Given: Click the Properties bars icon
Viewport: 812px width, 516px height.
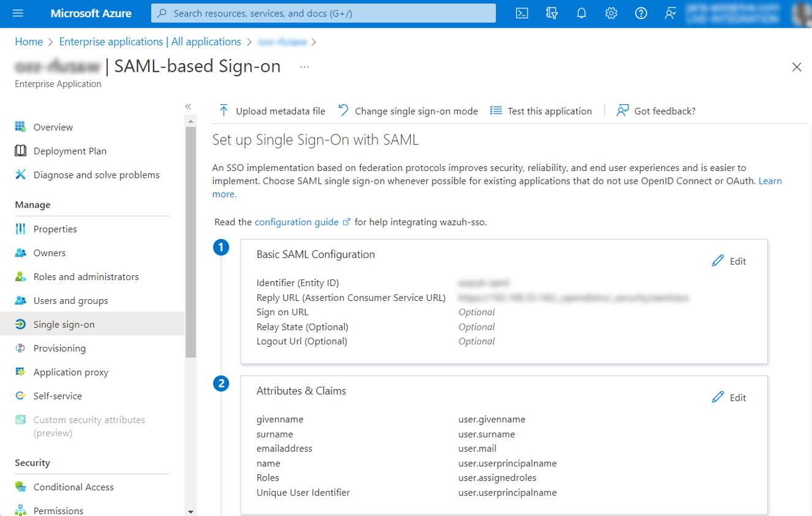Looking at the screenshot, I should coord(20,229).
